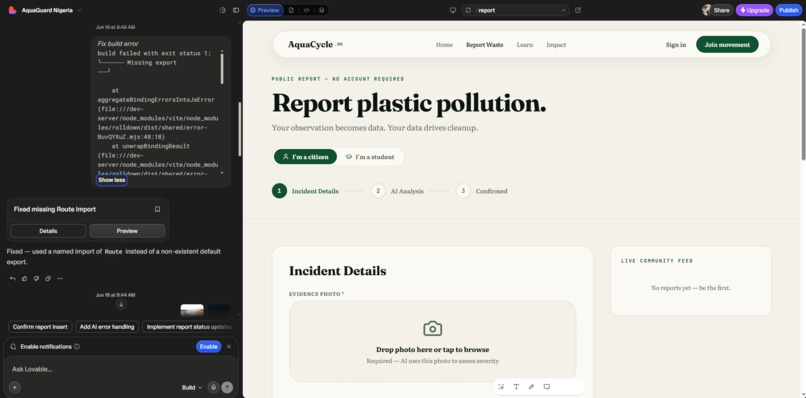The image size is (806, 398).
Task: Click the device preview monitor icon
Action: click(453, 10)
